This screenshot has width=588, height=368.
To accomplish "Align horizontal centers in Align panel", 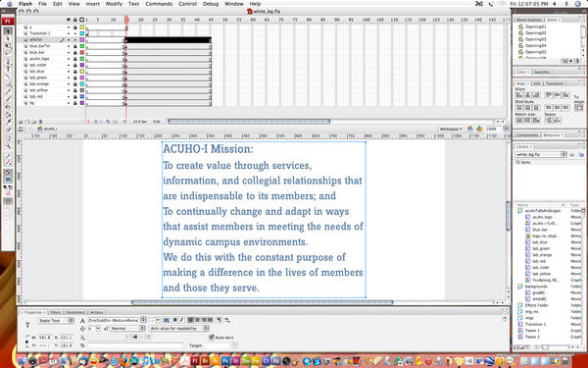I will click(x=527, y=95).
